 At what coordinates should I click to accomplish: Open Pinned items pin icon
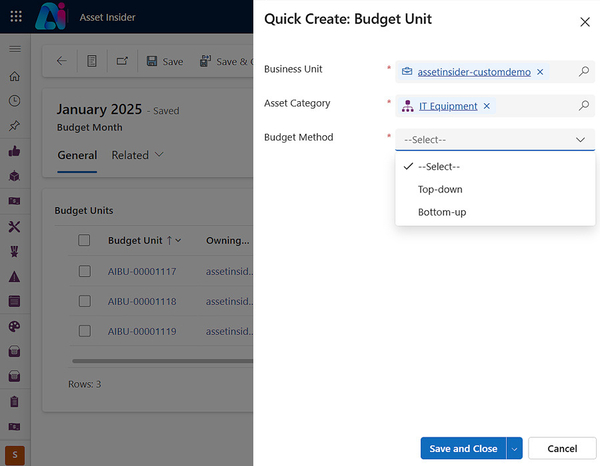pos(14,126)
